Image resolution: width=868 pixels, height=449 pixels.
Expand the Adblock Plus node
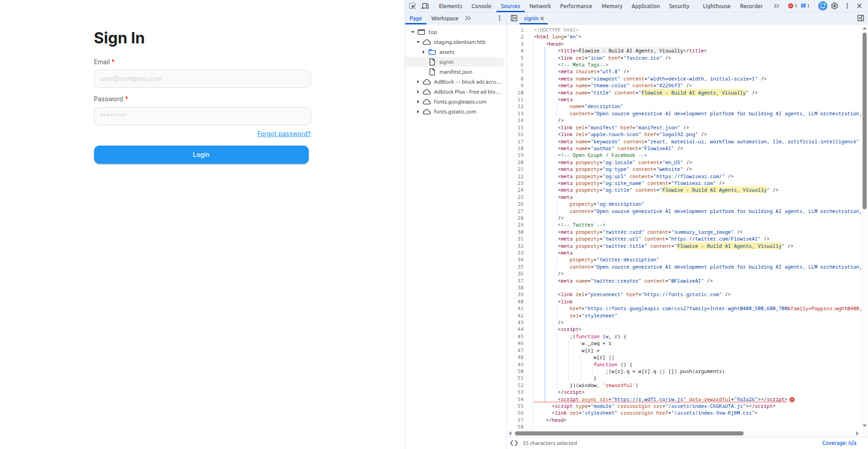pyautogui.click(x=418, y=92)
